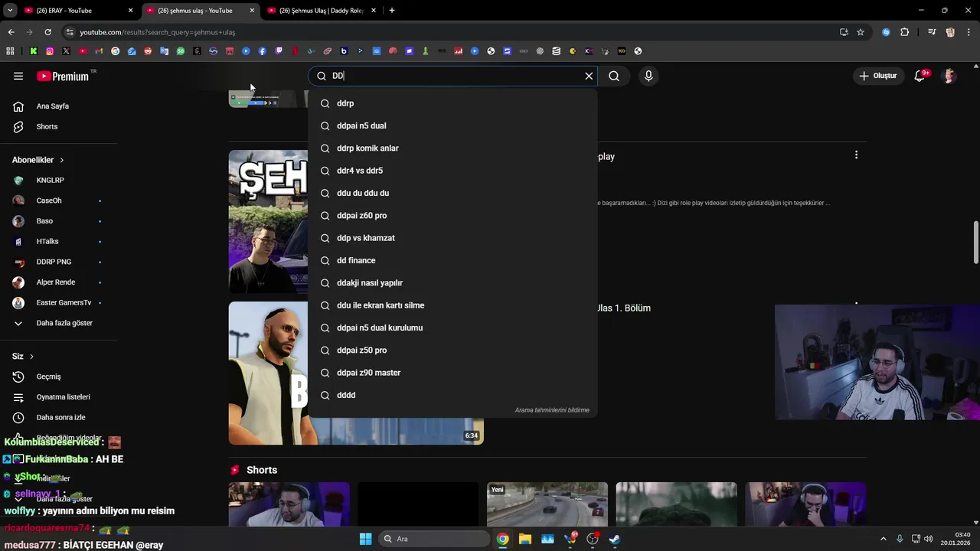Open the Instagram bookmark icon
The image size is (980, 551).
(50, 51)
